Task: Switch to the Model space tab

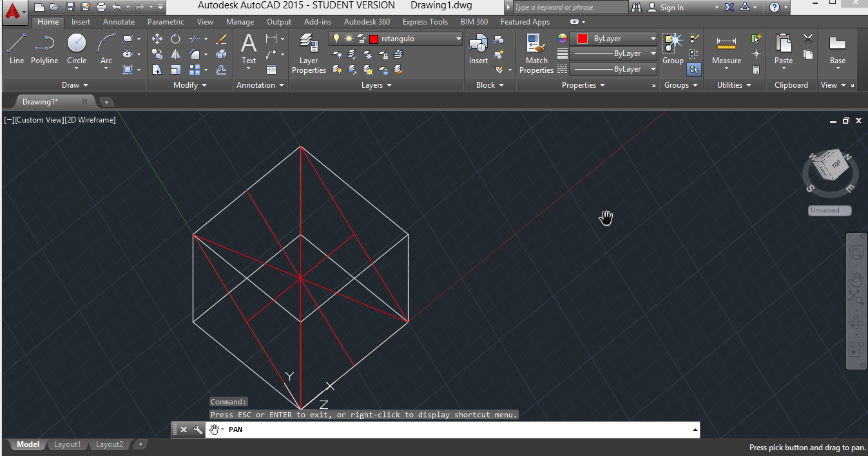Action: [28, 444]
